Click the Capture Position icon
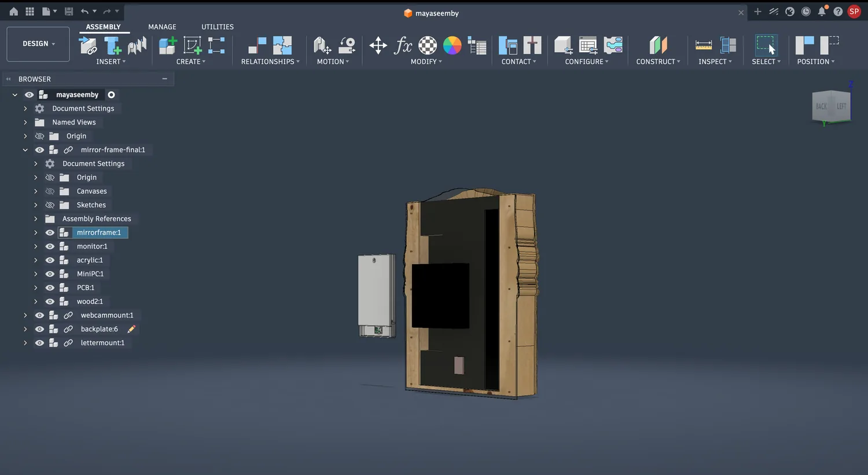The image size is (868, 475). point(804,45)
